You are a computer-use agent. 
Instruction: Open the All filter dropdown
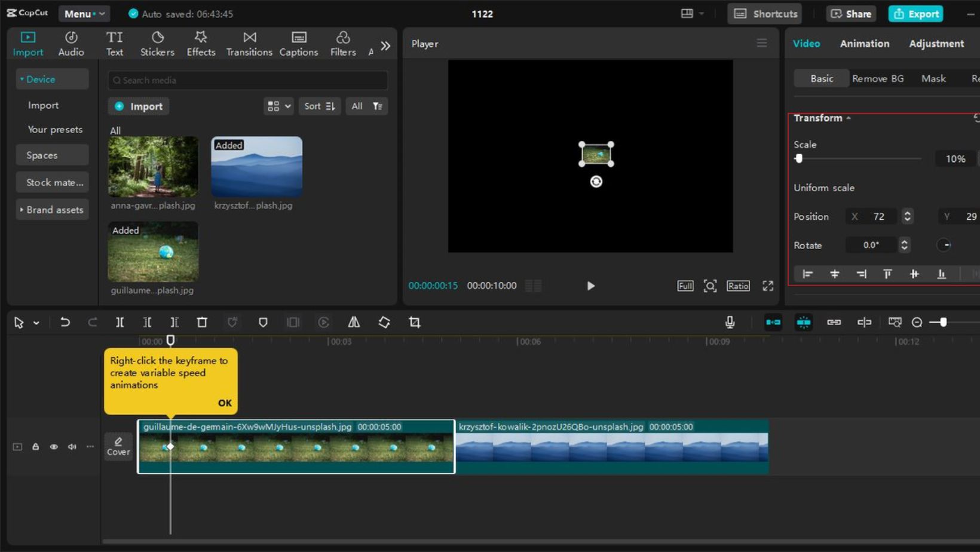coord(367,106)
